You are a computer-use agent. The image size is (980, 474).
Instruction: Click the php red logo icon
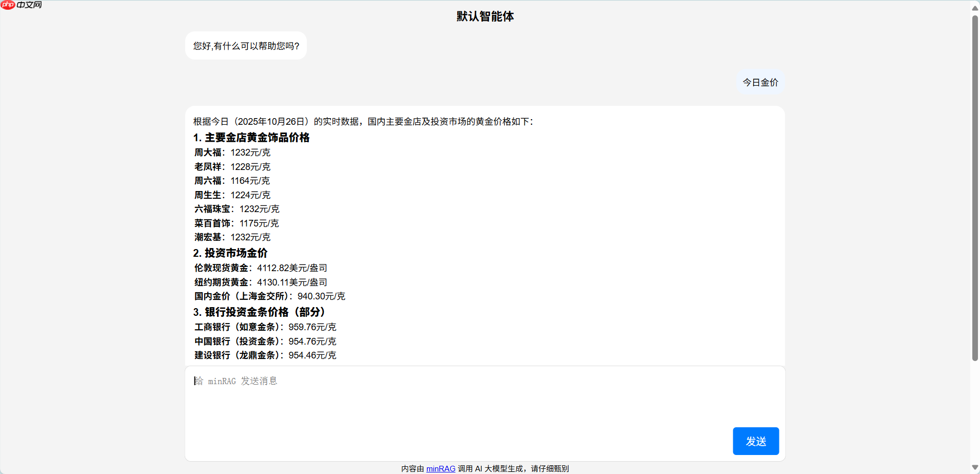click(x=7, y=5)
